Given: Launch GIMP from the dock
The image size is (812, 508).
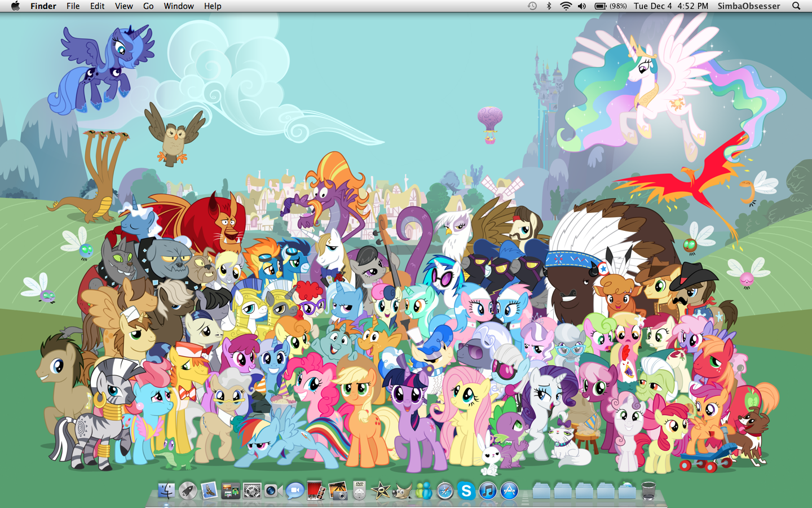Looking at the screenshot, I should [x=402, y=491].
